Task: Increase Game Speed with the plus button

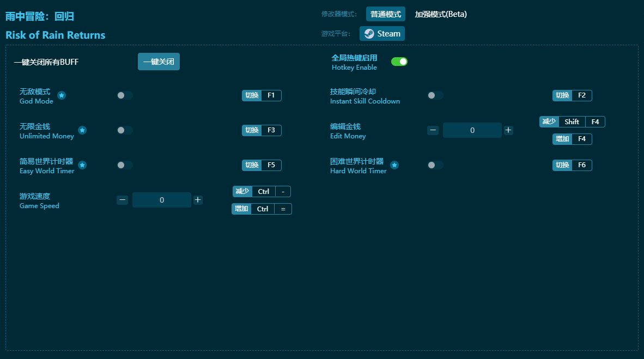Action: tap(198, 200)
